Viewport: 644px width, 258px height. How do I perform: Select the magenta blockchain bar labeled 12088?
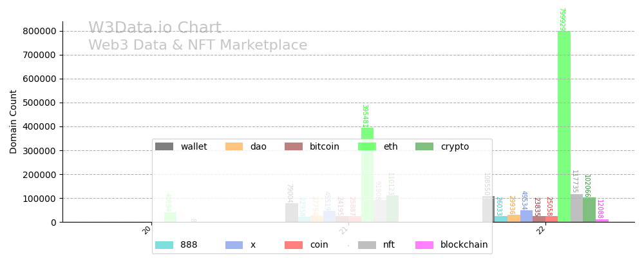(602, 221)
